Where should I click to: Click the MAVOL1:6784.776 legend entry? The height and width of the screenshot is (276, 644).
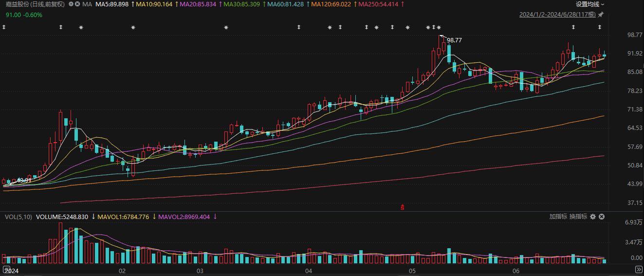click(x=123, y=217)
